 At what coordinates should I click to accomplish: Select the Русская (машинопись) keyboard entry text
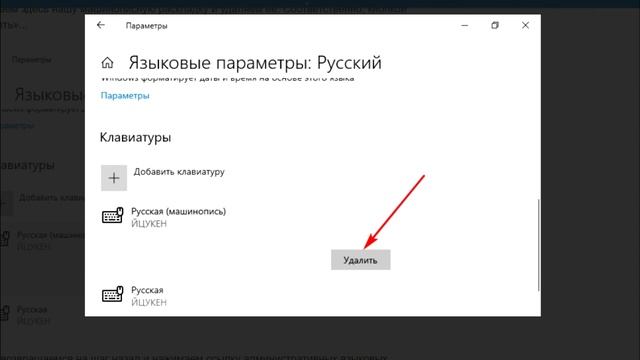click(178, 211)
